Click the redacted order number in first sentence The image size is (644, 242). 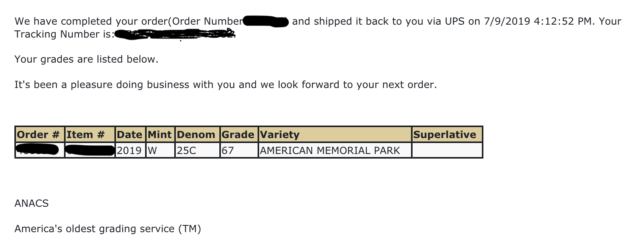tap(266, 22)
